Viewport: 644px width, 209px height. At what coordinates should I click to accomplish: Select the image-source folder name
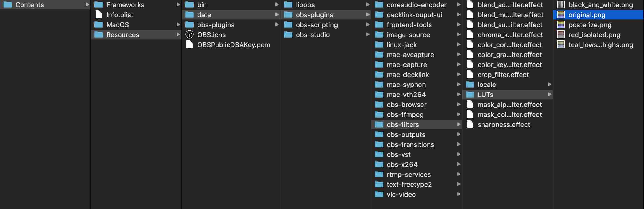pos(408,35)
